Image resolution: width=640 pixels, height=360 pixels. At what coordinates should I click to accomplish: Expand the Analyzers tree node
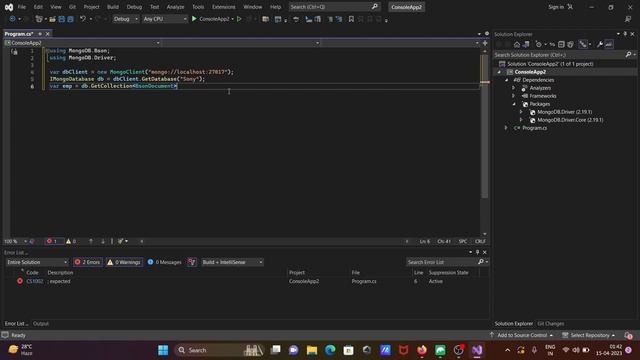pos(514,88)
